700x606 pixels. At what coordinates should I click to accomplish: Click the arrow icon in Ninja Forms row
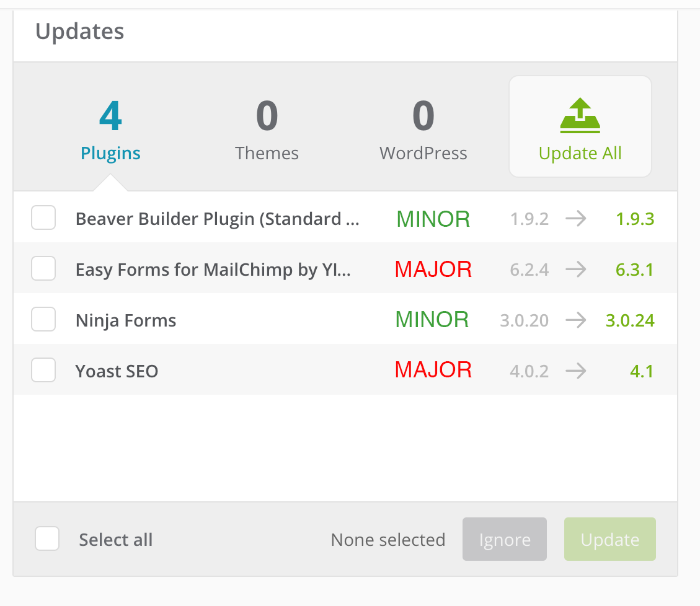[576, 320]
